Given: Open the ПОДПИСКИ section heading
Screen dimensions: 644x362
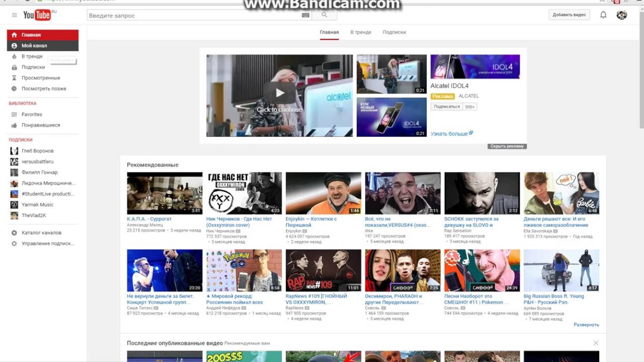Looking at the screenshot, I should click(x=21, y=140).
